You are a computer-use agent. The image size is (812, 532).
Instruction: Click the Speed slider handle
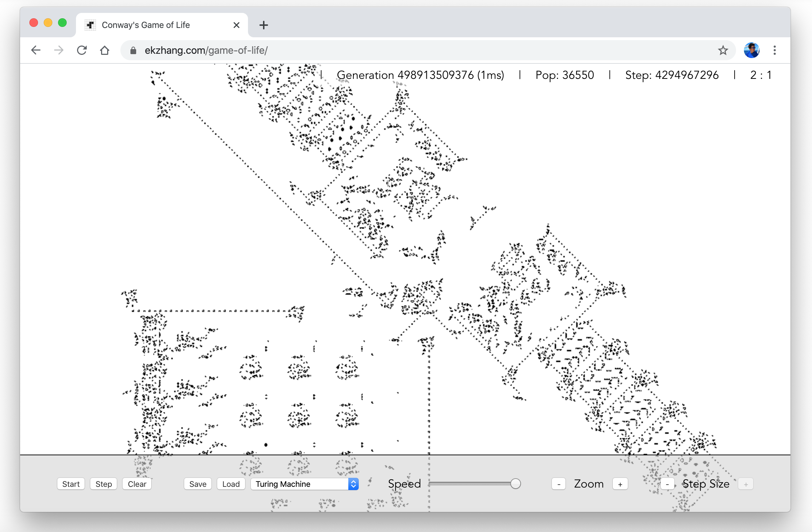tap(515, 484)
